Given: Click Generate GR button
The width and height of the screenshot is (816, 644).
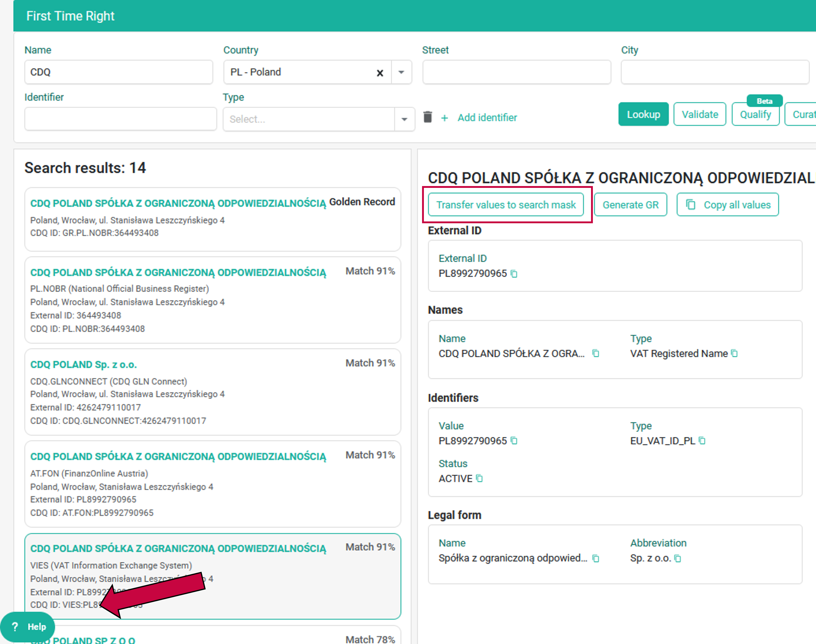Looking at the screenshot, I should [630, 205].
